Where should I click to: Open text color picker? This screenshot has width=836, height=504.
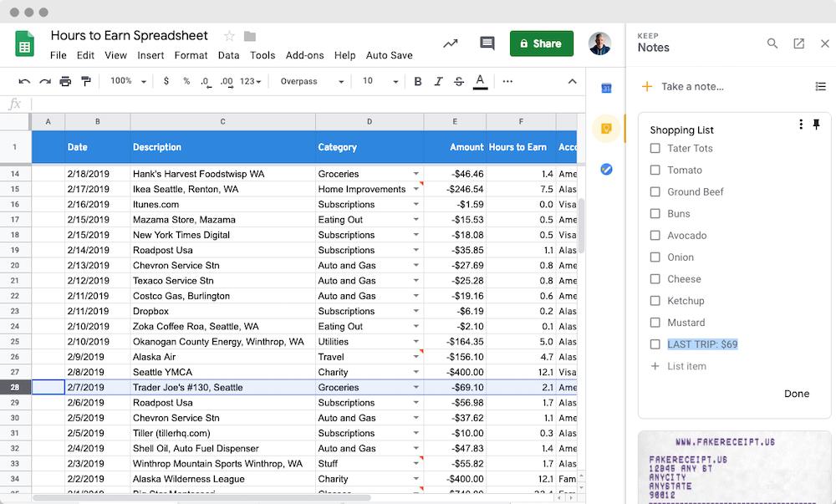point(481,82)
